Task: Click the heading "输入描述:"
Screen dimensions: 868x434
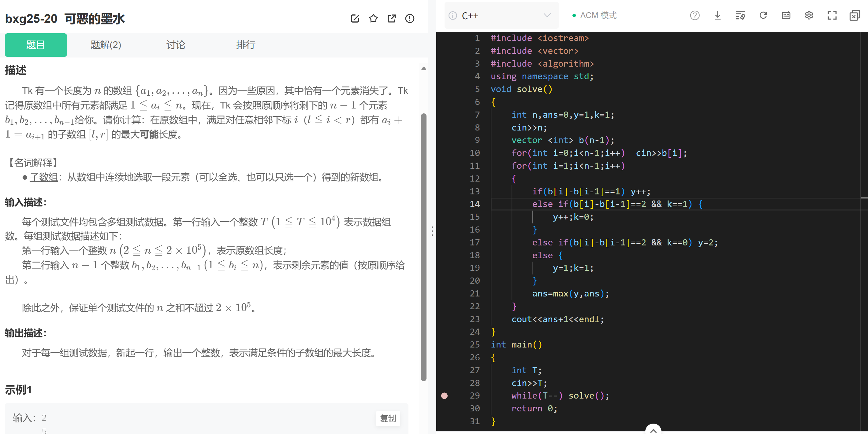Action: coord(26,202)
